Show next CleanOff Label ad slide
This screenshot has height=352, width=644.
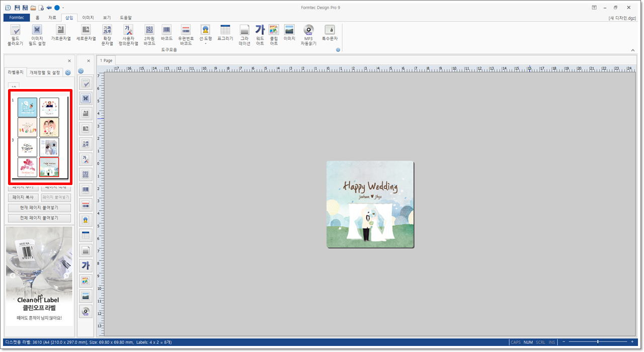[66, 276]
